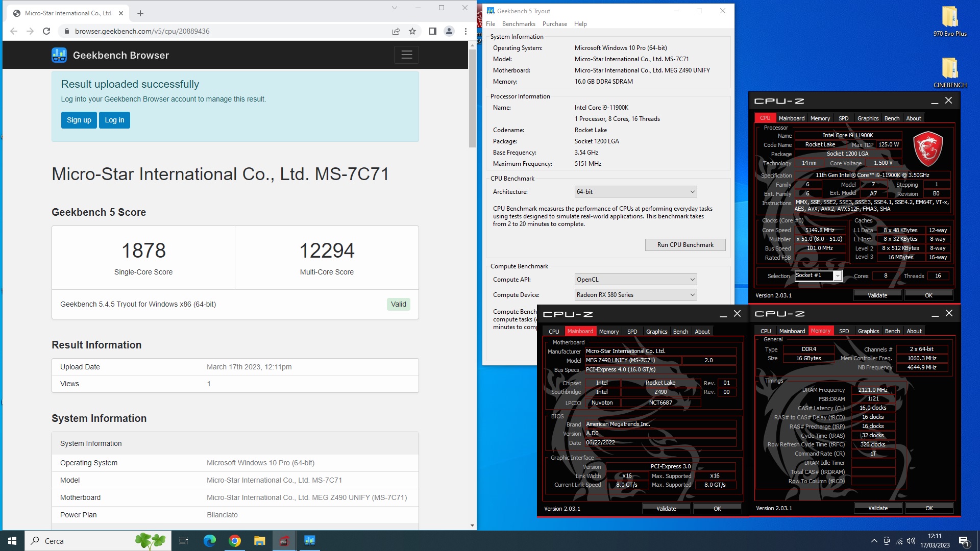The height and width of the screenshot is (551, 980).
Task: Expand the Architecture 64-bit dropdown
Action: click(x=635, y=192)
